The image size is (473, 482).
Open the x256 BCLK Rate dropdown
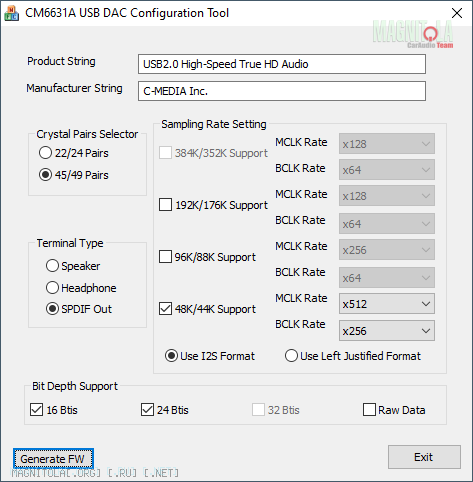(387, 331)
